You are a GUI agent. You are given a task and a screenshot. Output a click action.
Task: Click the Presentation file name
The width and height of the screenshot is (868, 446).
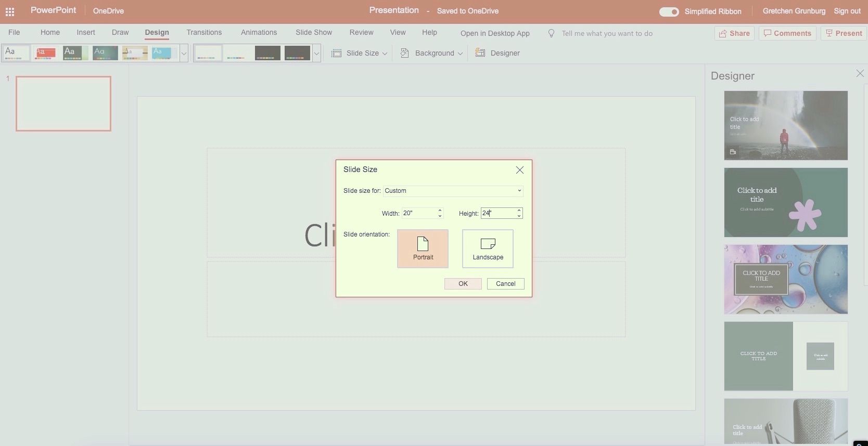[x=394, y=10]
